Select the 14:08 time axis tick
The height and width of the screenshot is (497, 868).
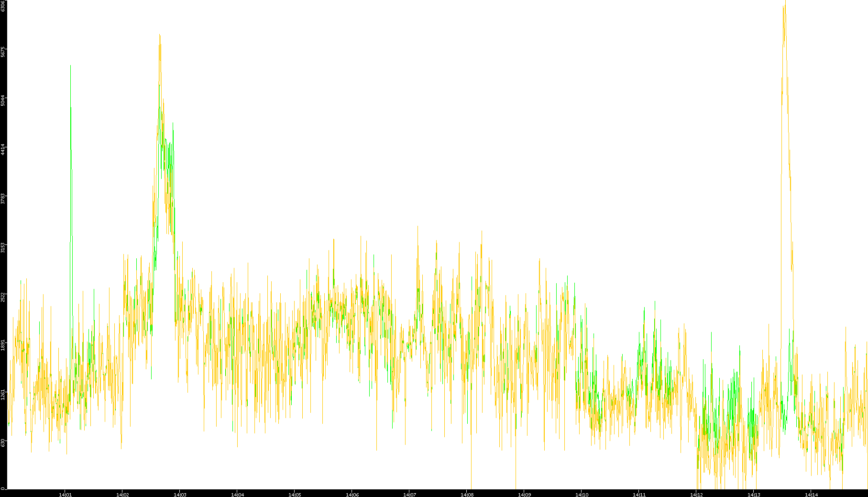pos(467,494)
